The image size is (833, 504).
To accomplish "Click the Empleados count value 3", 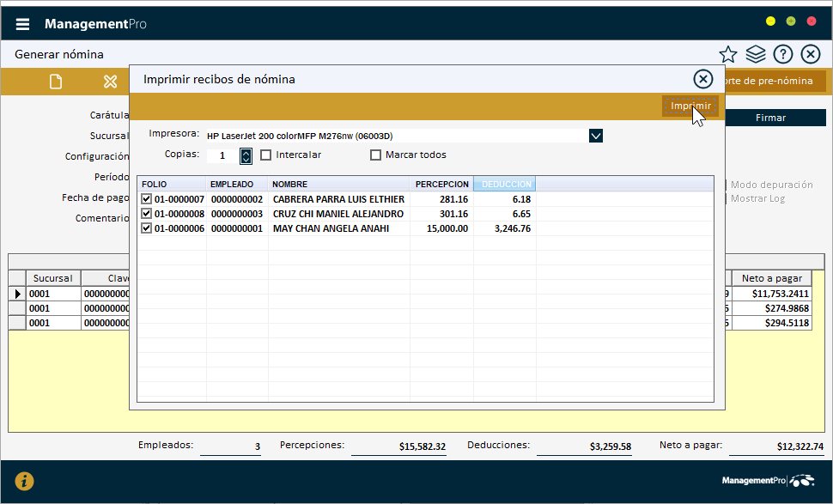I will tap(230, 446).
